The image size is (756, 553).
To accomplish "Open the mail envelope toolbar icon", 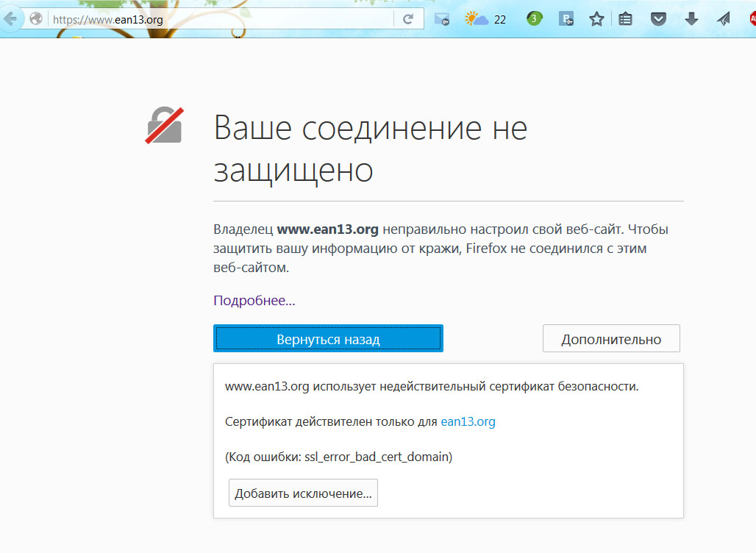I will point(442,19).
